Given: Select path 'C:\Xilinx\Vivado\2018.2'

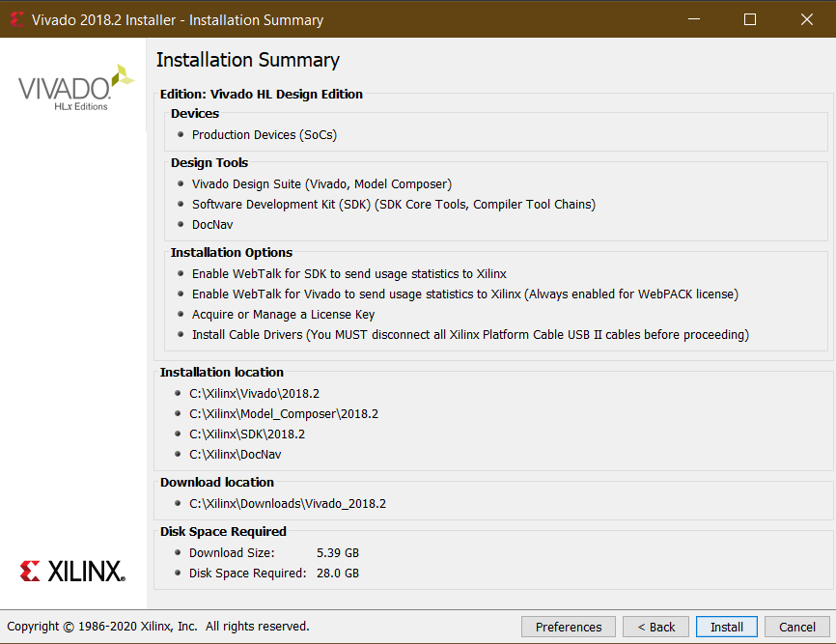Looking at the screenshot, I should [x=254, y=393].
